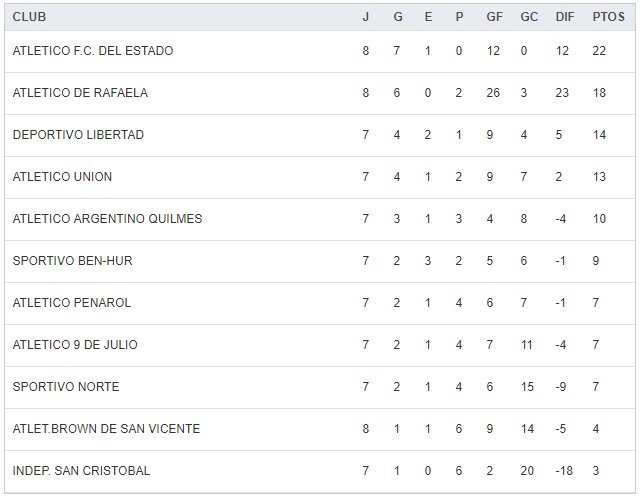Screen dimensions: 640x497
Task: Select ATLETICO 9 DE JULIO row
Action: point(75,345)
